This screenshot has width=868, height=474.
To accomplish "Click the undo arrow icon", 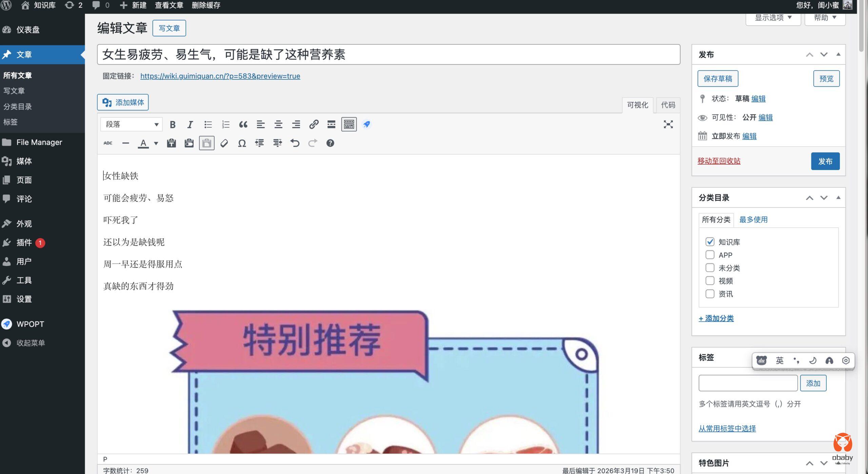I will [295, 143].
